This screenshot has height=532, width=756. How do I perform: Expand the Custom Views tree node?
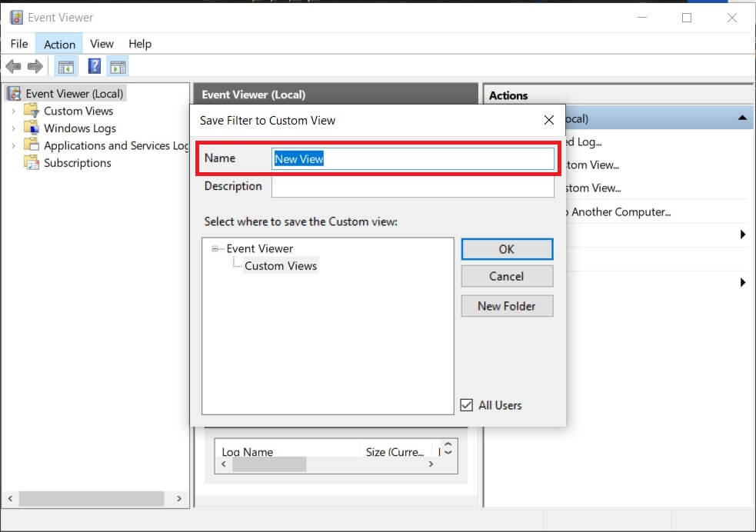click(13, 111)
